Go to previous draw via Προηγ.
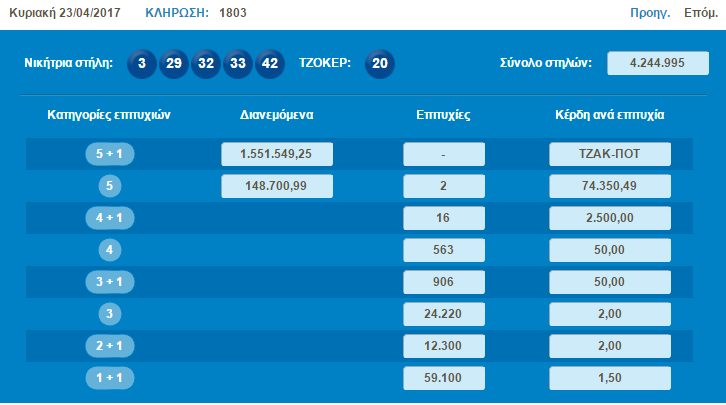Screen dimensions: 726x405 (x=650, y=13)
